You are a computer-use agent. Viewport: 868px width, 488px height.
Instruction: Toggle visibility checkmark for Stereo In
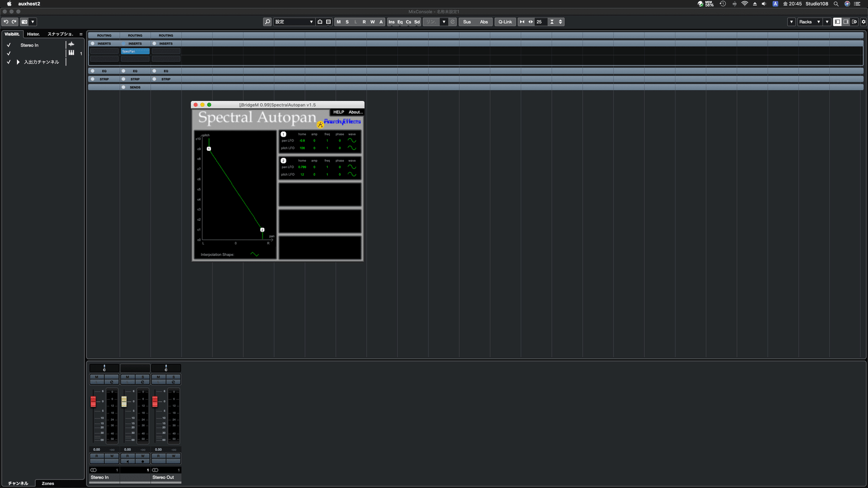point(9,45)
